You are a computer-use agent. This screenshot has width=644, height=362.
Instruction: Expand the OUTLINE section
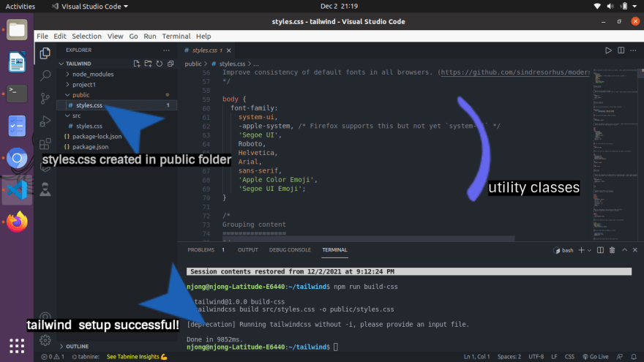[78, 346]
